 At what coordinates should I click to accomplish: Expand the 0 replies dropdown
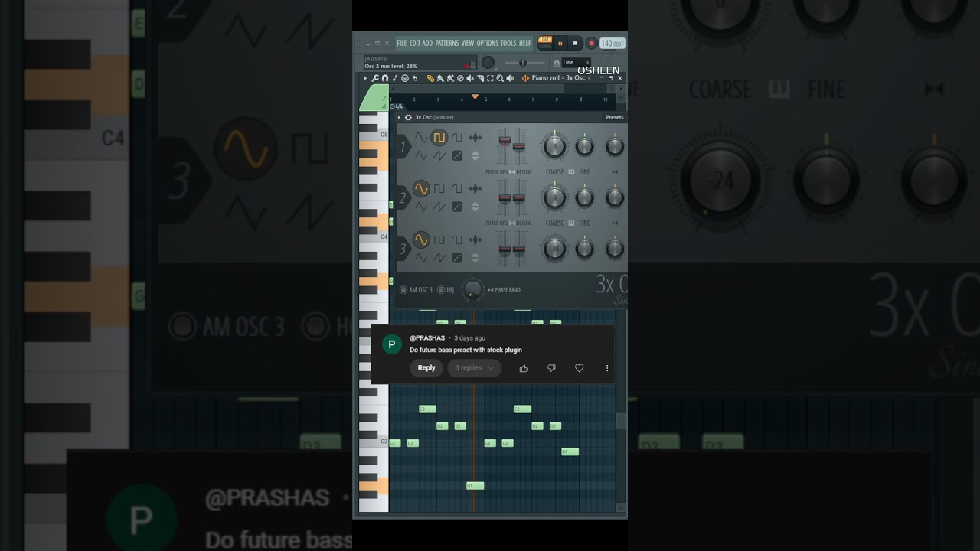coord(475,368)
